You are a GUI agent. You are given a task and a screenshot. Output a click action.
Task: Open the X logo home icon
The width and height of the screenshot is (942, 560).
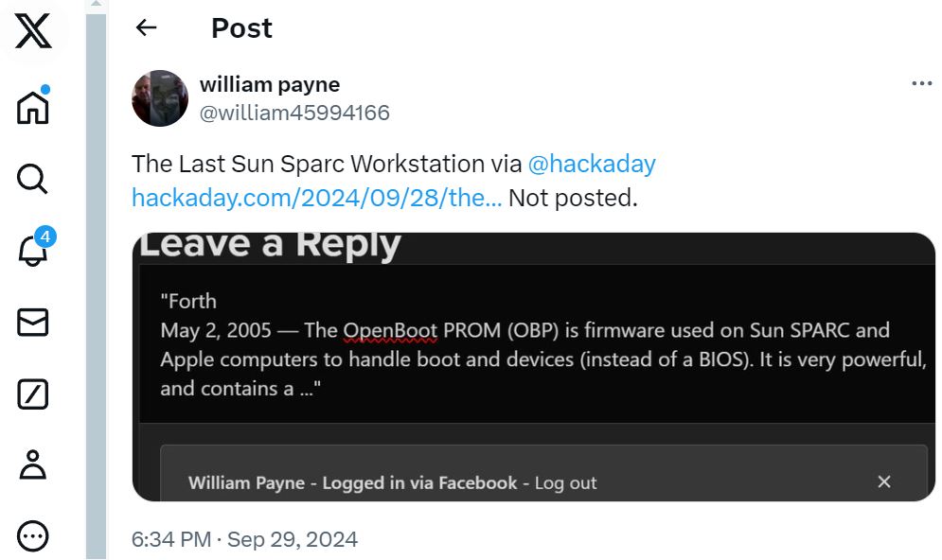click(x=33, y=31)
